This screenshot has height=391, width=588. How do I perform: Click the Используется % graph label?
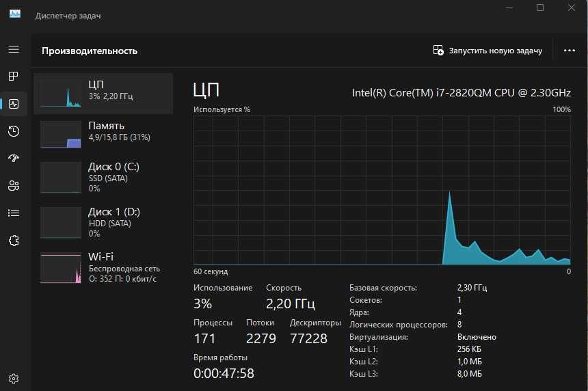point(222,109)
